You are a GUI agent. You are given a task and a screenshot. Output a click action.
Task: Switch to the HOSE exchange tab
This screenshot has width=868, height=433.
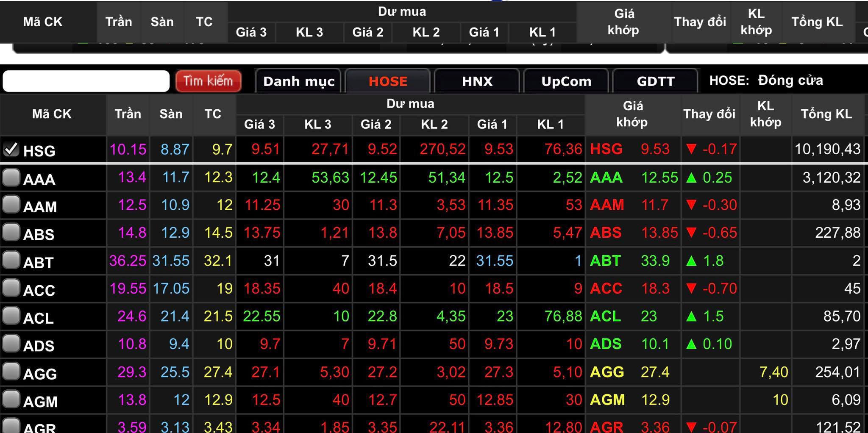coord(388,81)
